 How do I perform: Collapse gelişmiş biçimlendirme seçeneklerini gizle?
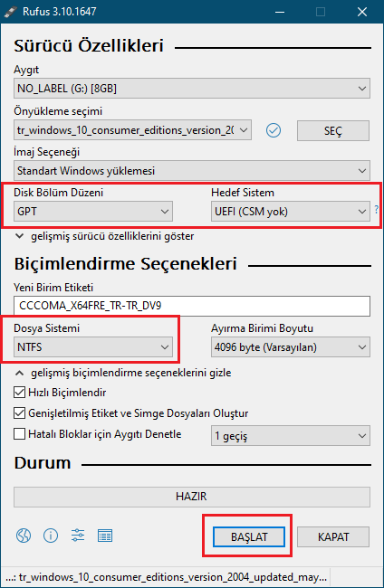click(123, 373)
